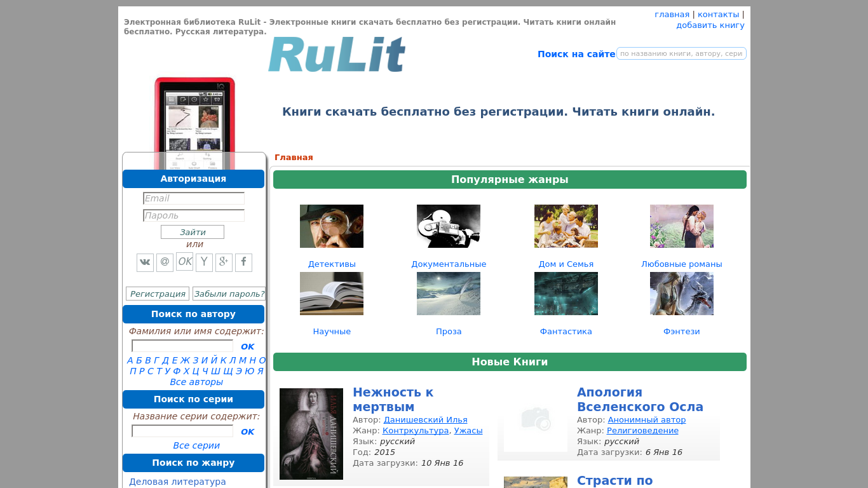Filter authors by letter Щ
Screen dimensions: 868x488
coord(227,371)
